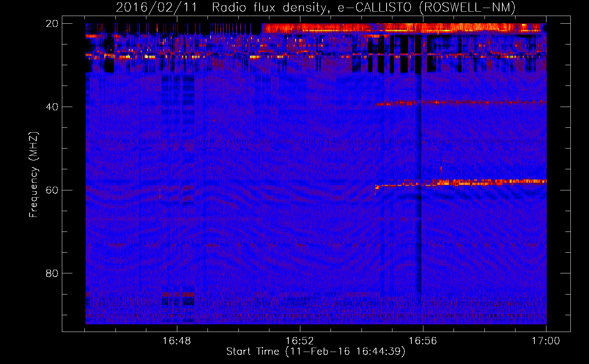Click the Frequency (MHZ) axis label
The image size is (589, 364).
tap(33, 174)
